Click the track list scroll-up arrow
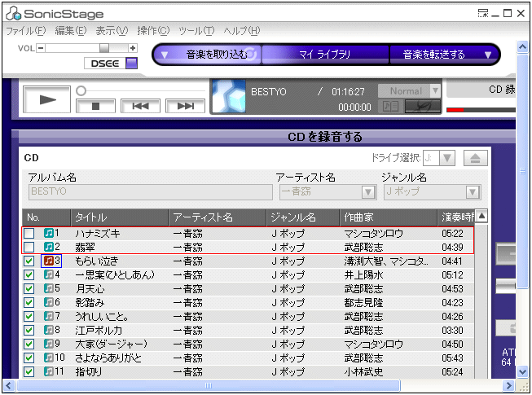The width and height of the screenshot is (532, 395). pyautogui.click(x=481, y=216)
